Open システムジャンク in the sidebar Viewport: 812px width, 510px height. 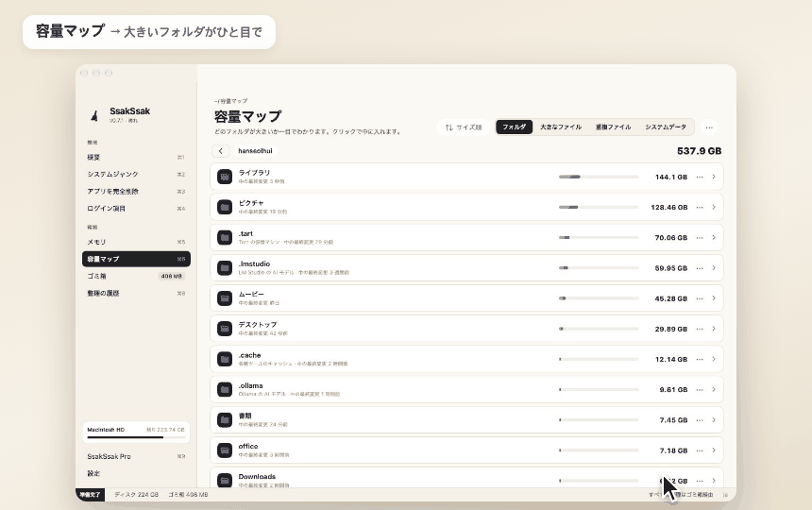click(136, 175)
